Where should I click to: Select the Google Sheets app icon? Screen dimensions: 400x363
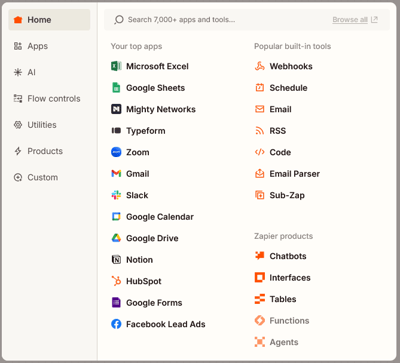coord(116,88)
